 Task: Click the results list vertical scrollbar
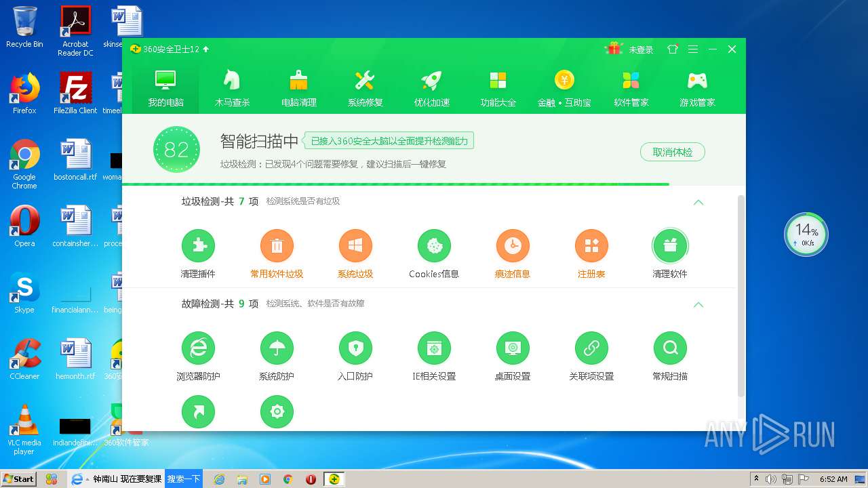pos(741,296)
